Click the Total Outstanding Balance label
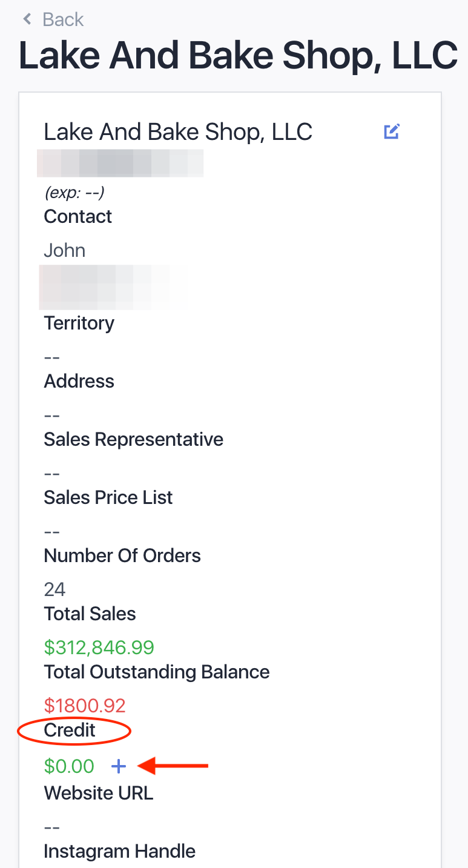 coord(157,672)
